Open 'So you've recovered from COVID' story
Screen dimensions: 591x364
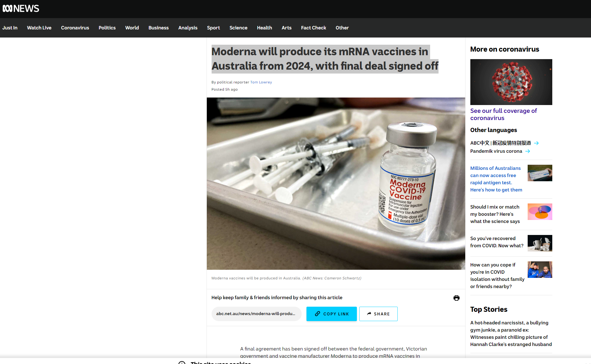pyautogui.click(x=497, y=242)
